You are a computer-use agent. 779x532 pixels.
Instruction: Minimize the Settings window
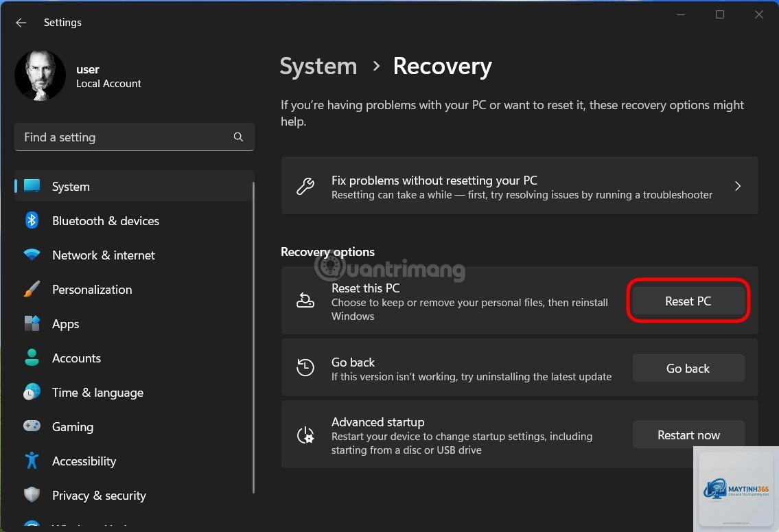click(x=681, y=14)
